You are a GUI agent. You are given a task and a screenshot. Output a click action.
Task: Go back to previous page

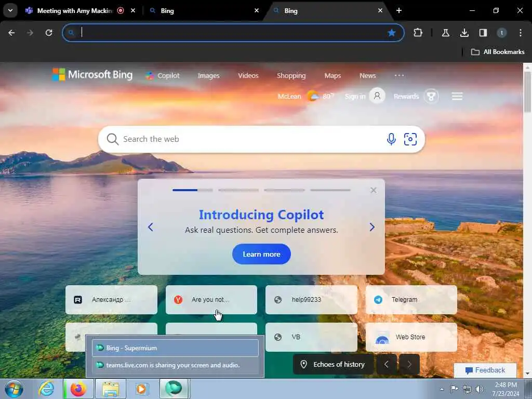click(11, 33)
